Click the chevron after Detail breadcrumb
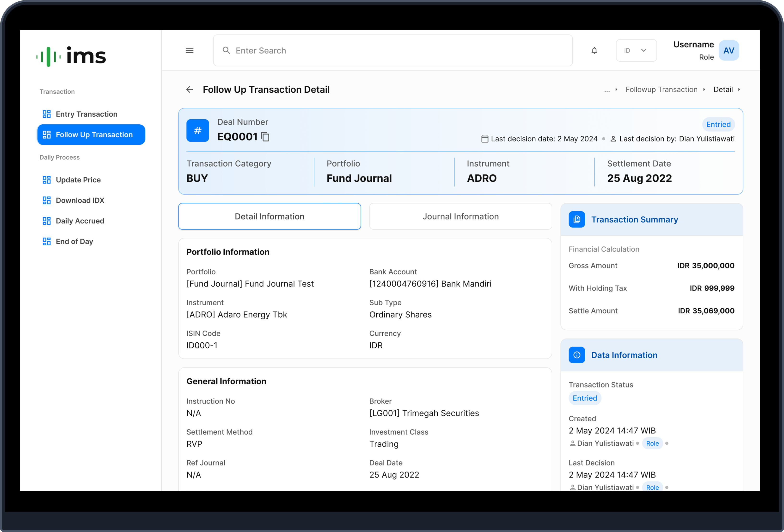The width and height of the screenshot is (784, 532). (x=739, y=90)
